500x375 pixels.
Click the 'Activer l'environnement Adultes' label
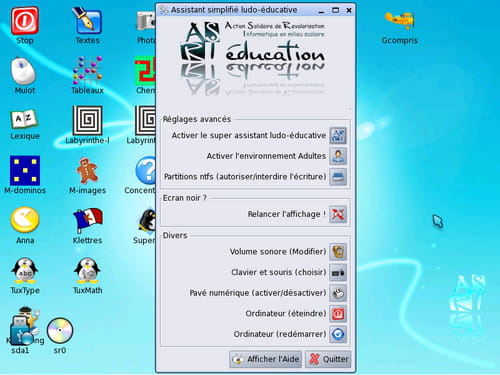click(x=266, y=156)
